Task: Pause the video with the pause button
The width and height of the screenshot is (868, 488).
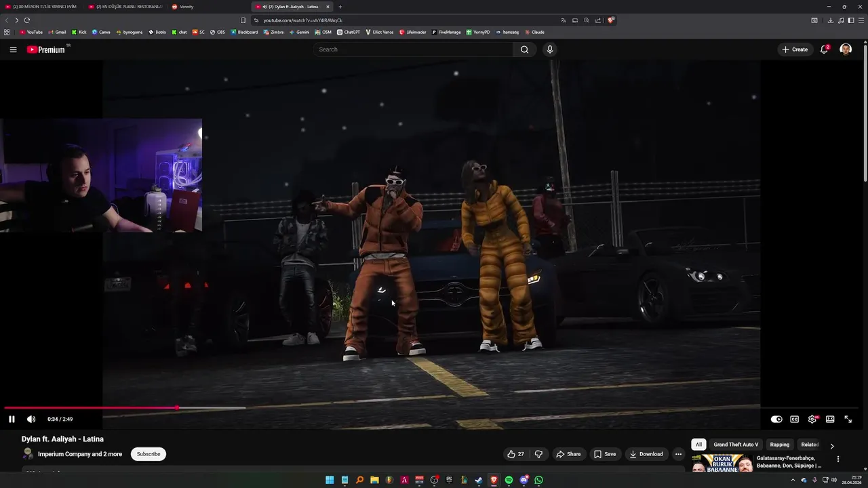Action: [x=12, y=419]
